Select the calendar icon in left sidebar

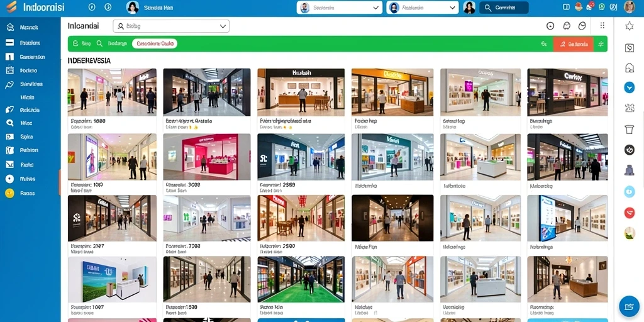[x=10, y=70]
